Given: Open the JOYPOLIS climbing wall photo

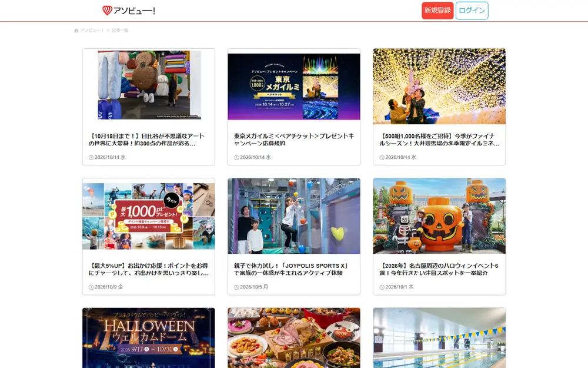Looking at the screenshot, I should 294,216.
